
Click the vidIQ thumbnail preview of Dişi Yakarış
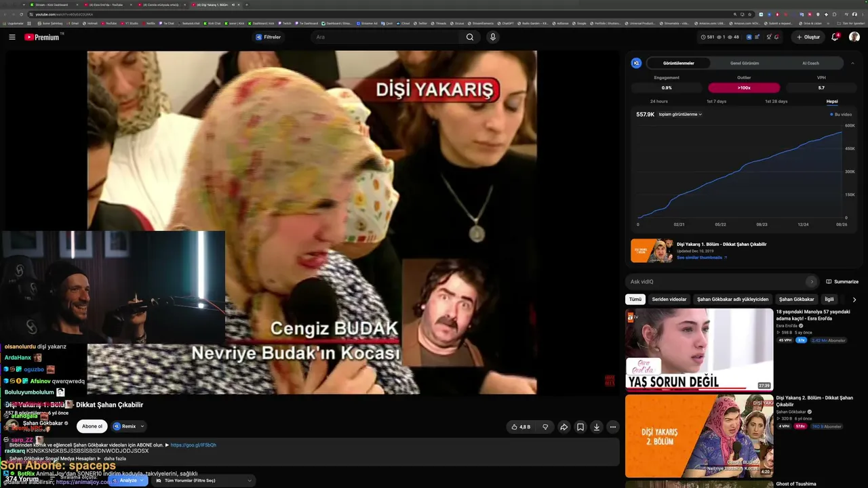pos(652,250)
